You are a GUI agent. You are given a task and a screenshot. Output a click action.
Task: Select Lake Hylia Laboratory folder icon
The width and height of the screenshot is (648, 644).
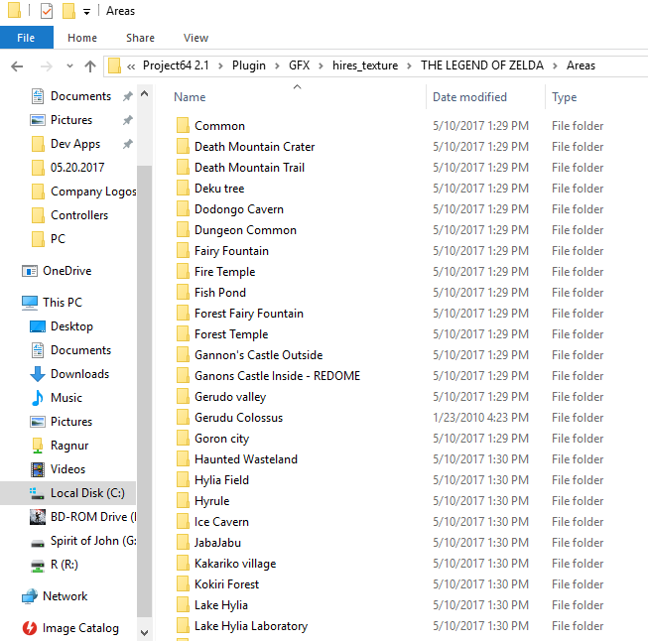tap(183, 625)
